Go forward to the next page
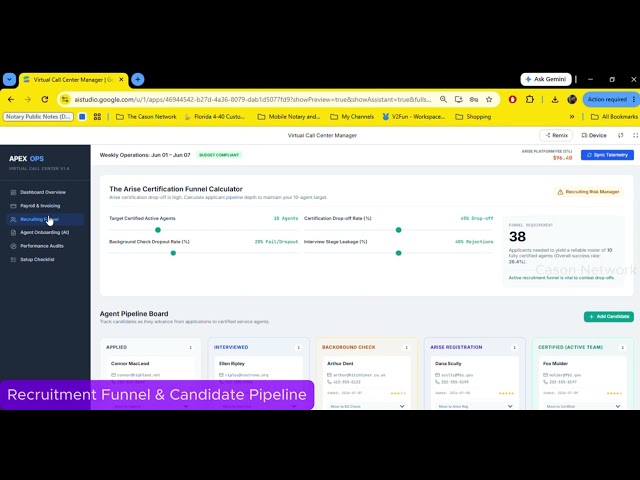 coord(28,99)
